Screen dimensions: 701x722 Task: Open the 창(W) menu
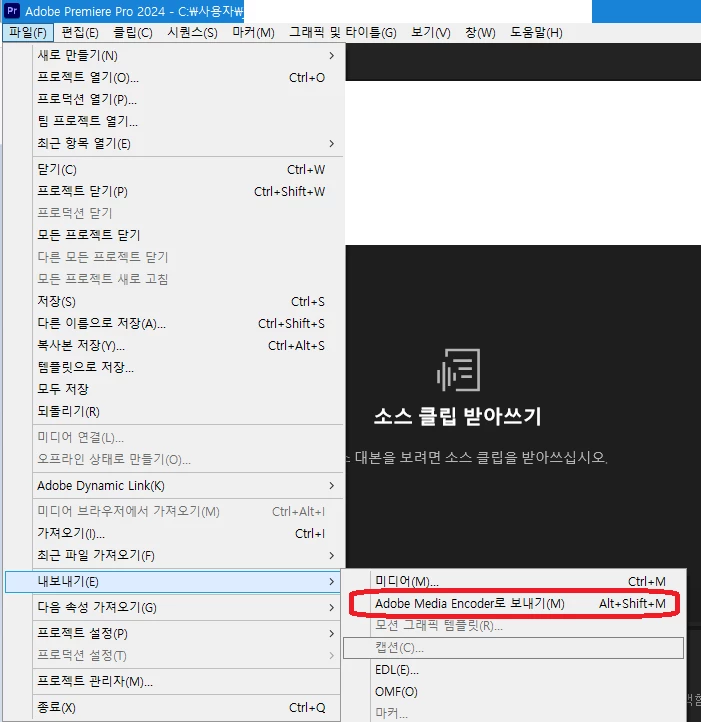[x=480, y=33]
